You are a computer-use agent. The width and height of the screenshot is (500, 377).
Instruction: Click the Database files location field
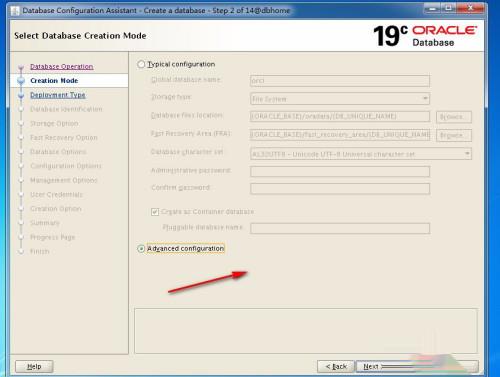tap(340, 116)
